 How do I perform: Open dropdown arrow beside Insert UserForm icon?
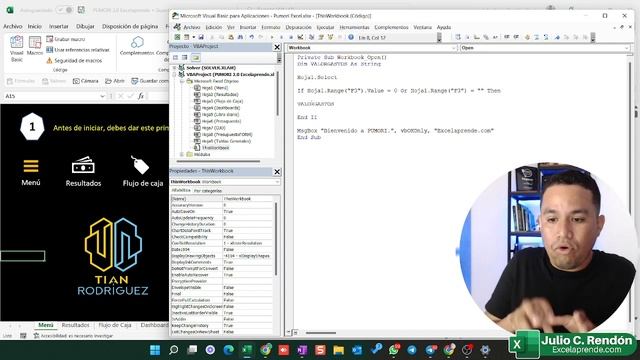pyautogui.click(x=193, y=37)
